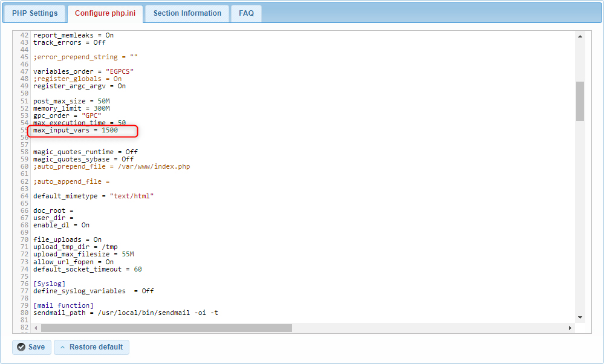Click the Restore default button
The image size is (604, 364).
click(91, 347)
